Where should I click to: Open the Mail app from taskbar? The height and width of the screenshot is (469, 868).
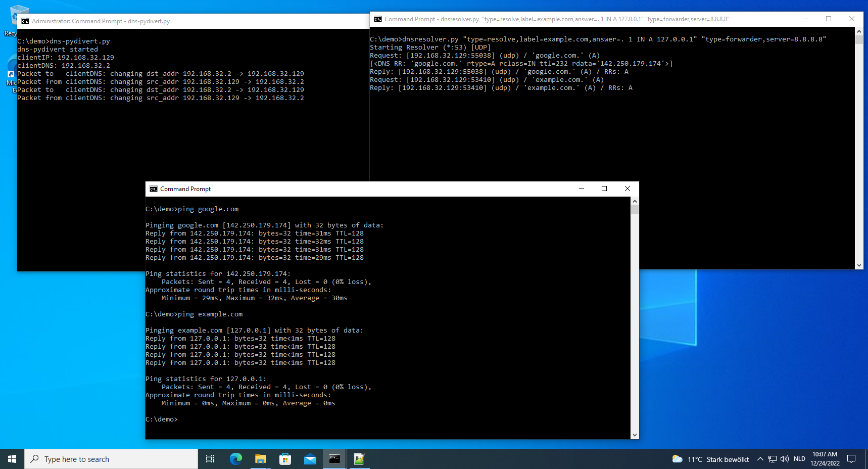310,459
